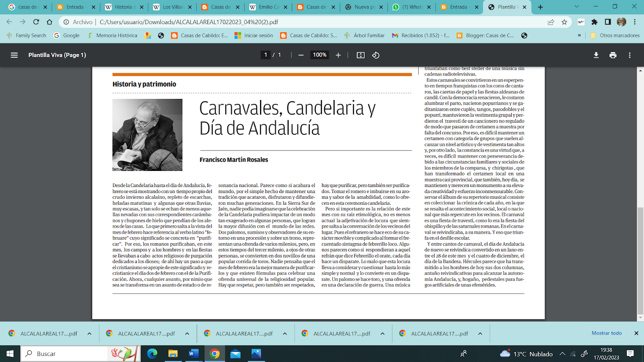Open the PDF viewer more actions menu
Viewport: 644px width, 362px height.
coord(630,55)
